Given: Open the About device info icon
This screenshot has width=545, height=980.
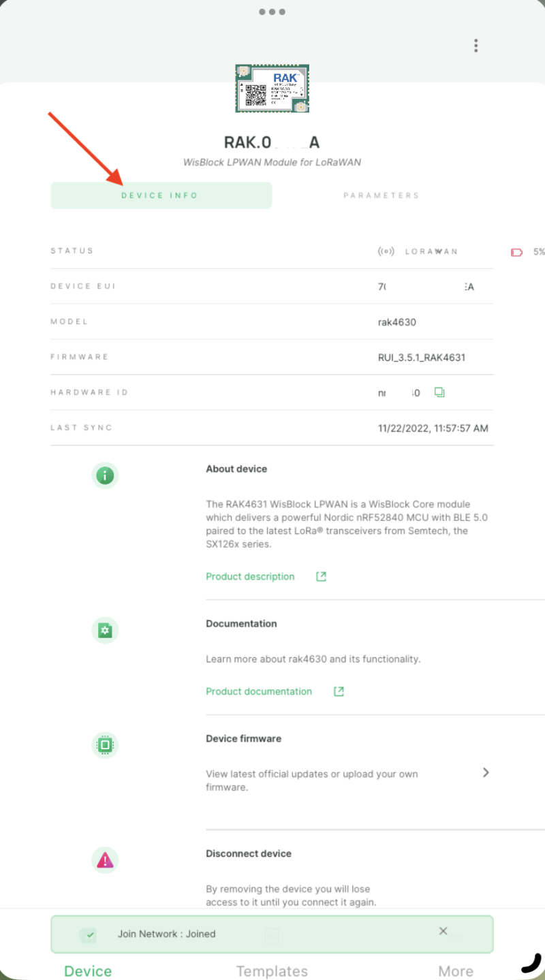Looking at the screenshot, I should click(x=105, y=475).
